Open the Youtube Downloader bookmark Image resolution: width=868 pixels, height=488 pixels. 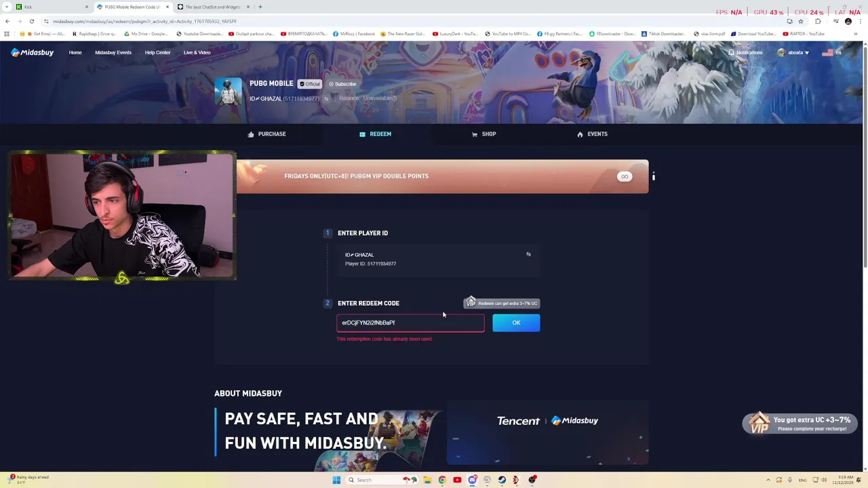[199, 34]
